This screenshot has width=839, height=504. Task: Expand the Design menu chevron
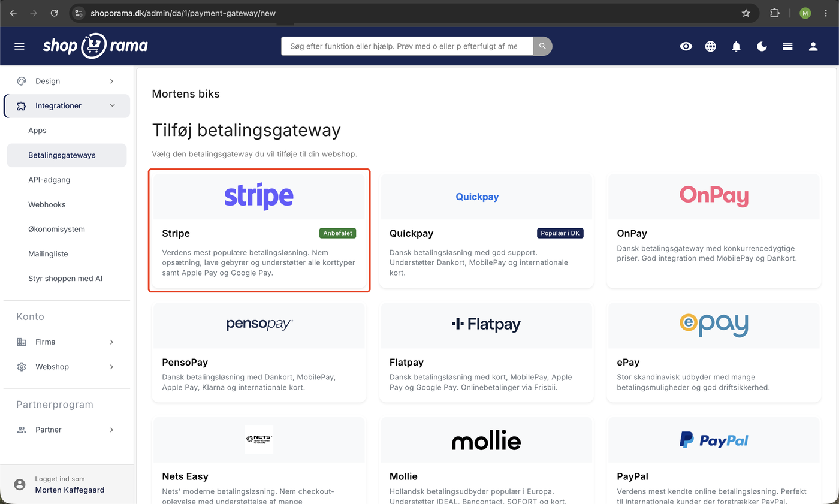[112, 81]
